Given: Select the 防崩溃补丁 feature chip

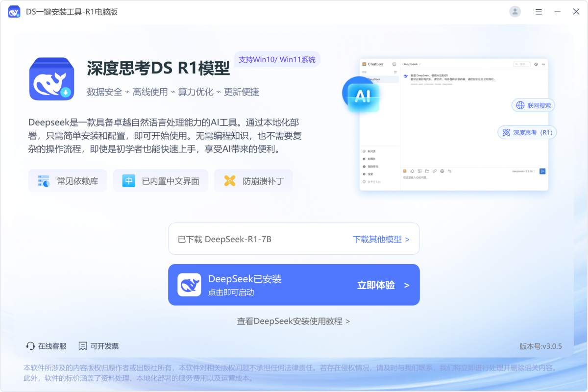Looking at the screenshot, I should tap(253, 181).
